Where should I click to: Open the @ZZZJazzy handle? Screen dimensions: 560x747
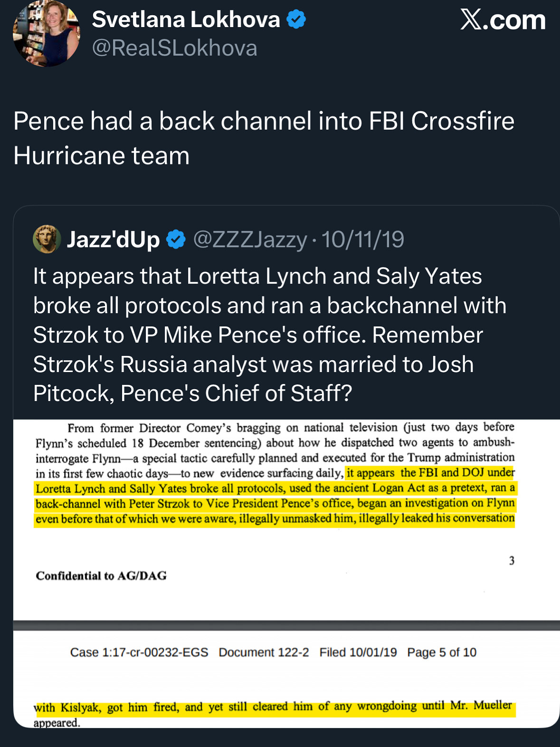[250, 239]
